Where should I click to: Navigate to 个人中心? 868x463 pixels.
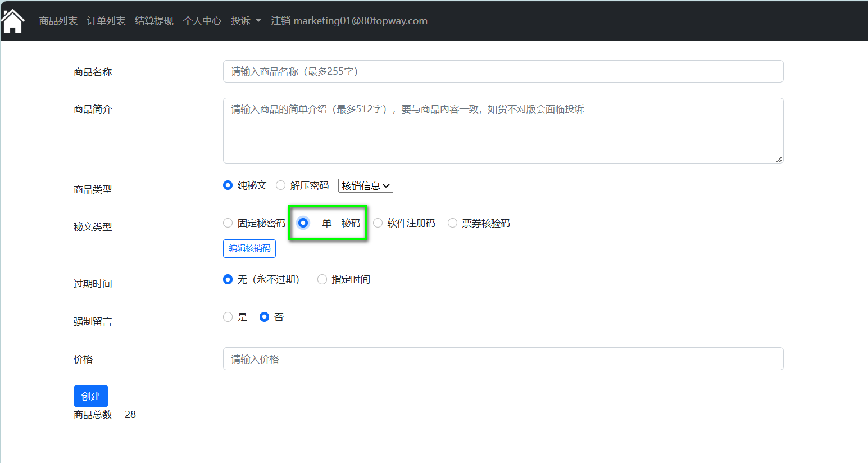click(202, 21)
